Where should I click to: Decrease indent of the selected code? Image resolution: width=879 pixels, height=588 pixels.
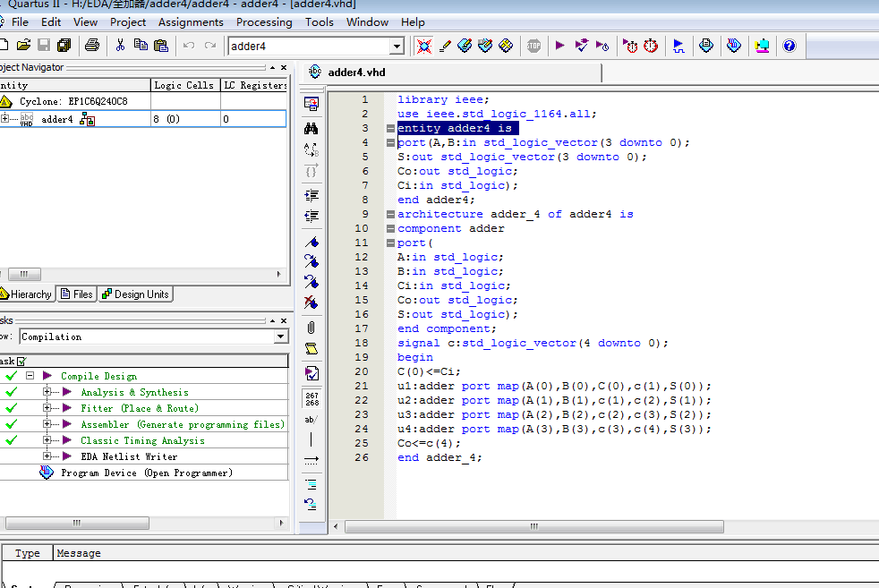tap(311, 216)
